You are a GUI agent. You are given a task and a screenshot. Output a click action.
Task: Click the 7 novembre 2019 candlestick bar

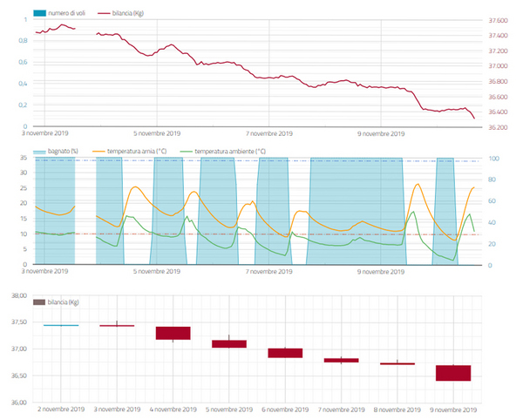[x=341, y=360]
